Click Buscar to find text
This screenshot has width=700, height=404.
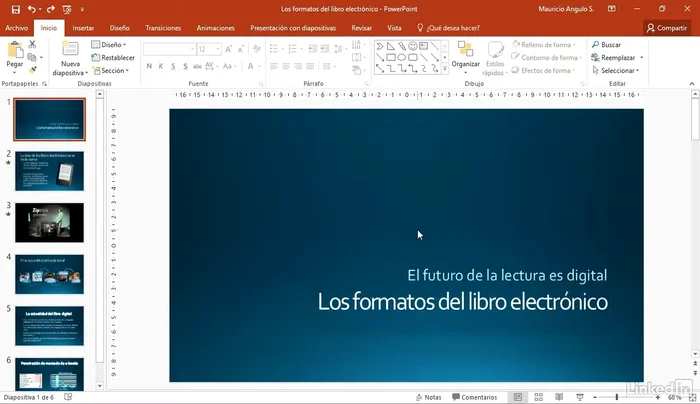(x=606, y=45)
